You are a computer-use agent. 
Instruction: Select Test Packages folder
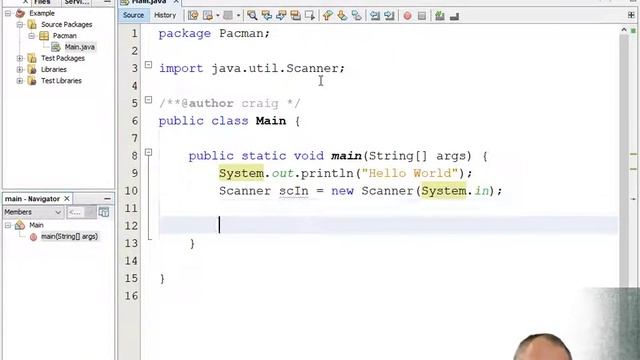pos(63,58)
